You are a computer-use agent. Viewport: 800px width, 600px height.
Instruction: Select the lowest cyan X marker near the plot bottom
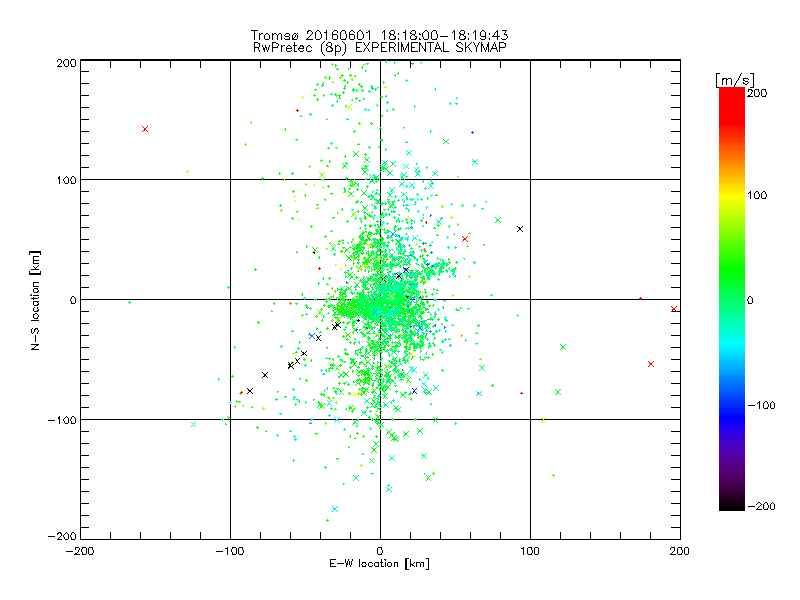[335, 509]
